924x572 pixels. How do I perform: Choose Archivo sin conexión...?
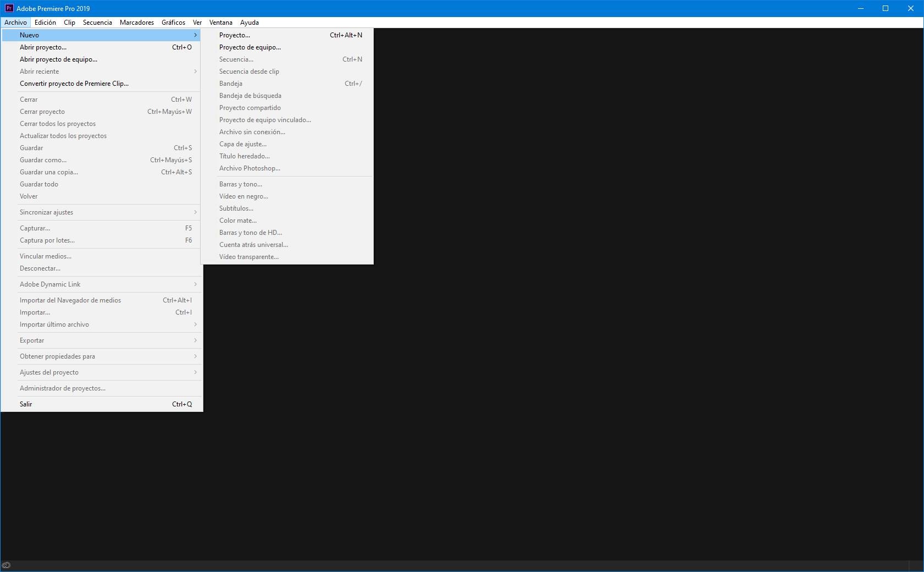coord(287,132)
